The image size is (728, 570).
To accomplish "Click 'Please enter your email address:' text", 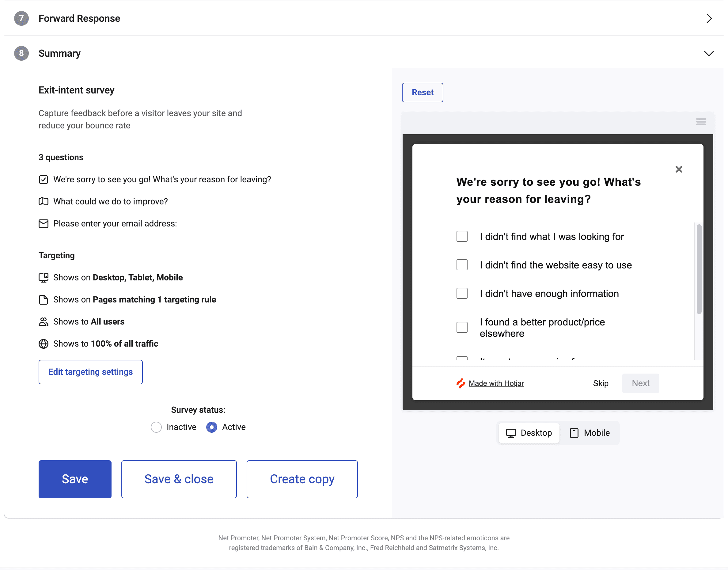I will [115, 224].
